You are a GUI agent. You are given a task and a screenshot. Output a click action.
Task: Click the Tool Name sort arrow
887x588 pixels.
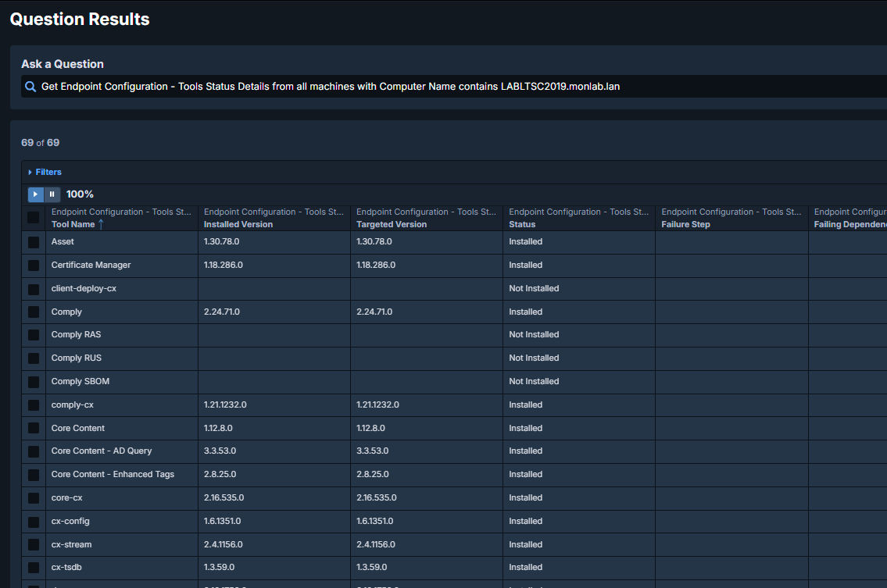pos(101,224)
